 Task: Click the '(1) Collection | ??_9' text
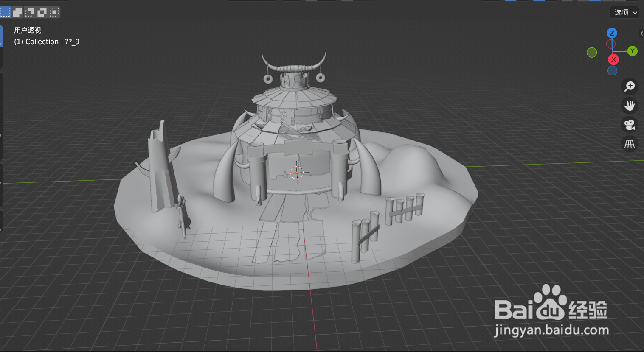(x=47, y=42)
